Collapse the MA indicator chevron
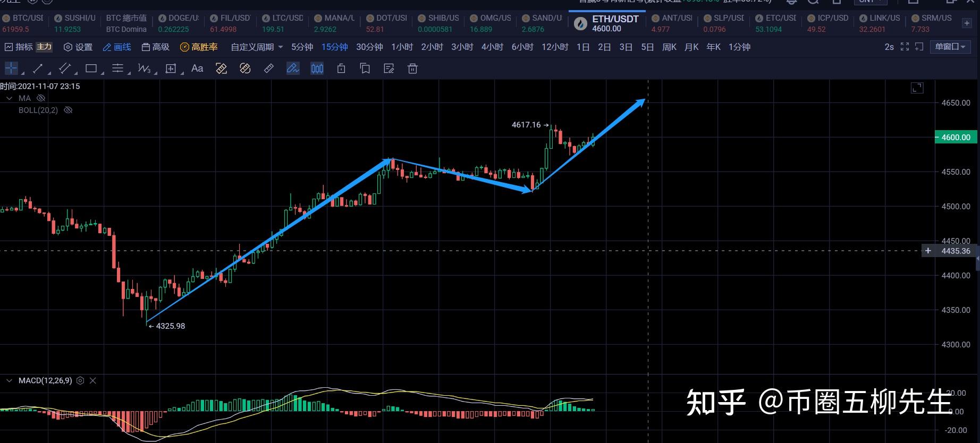Screen dimensions: 980x443 pyautogui.click(x=9, y=98)
